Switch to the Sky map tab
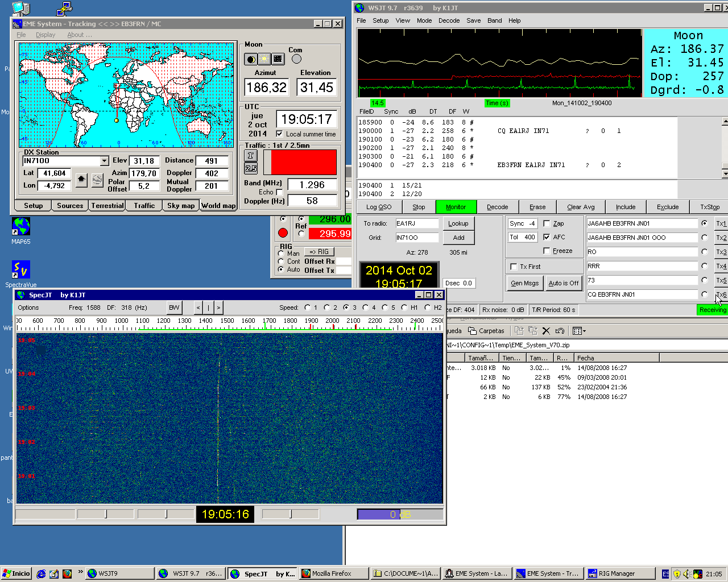 181,206
